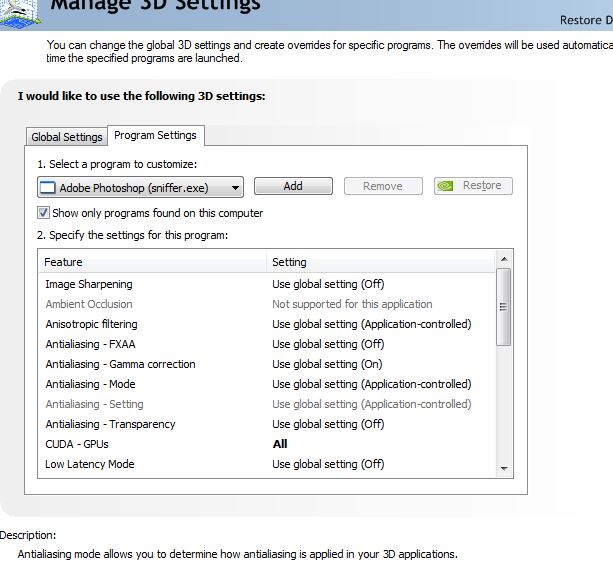Click the Restore button

(x=473, y=186)
